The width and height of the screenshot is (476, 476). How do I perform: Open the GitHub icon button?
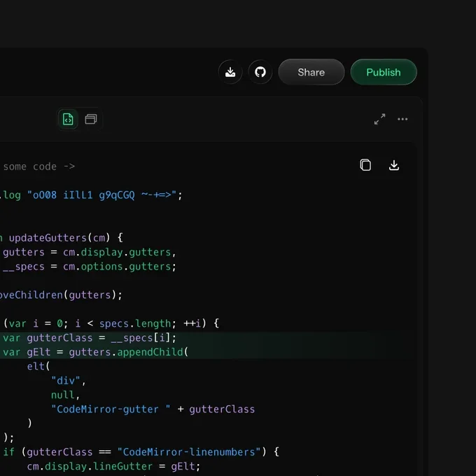tap(260, 72)
